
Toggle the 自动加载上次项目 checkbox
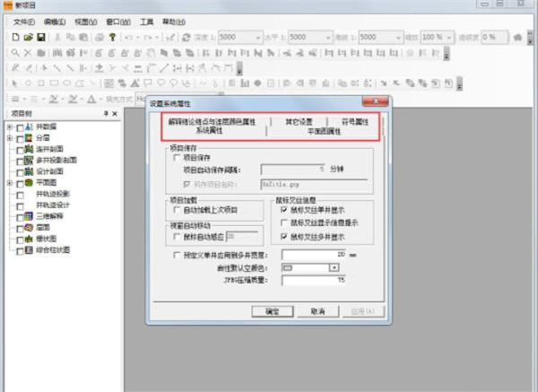tap(177, 209)
